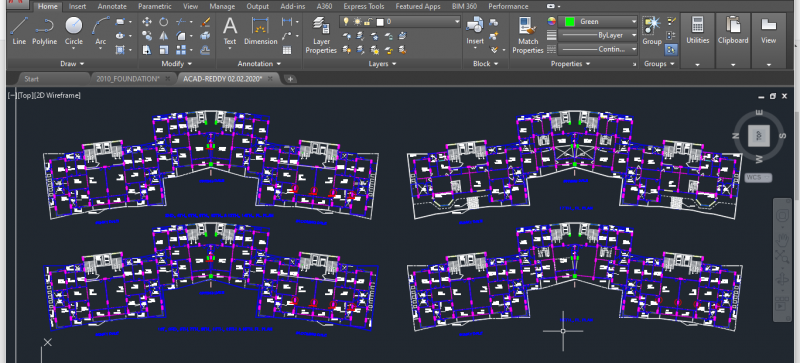
Task: Switch to the Annotate ribbon tab
Action: pyautogui.click(x=112, y=7)
